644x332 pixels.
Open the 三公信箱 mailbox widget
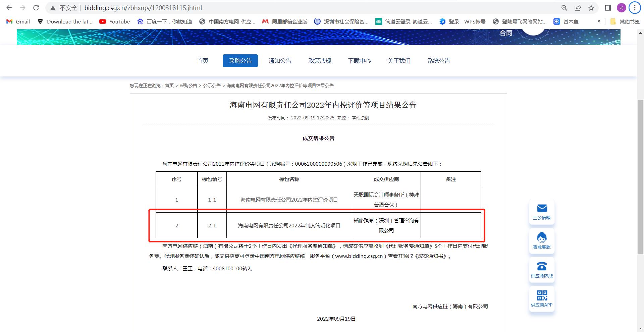542,212
